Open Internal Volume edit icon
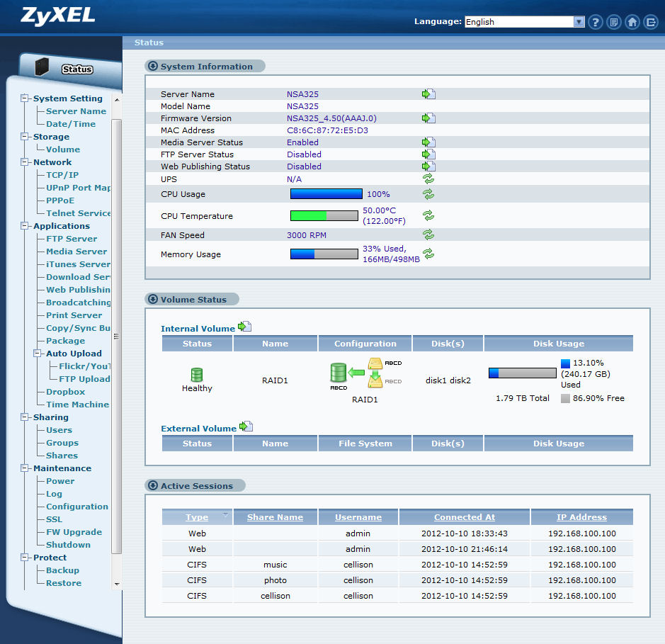The image size is (665, 644). point(245,326)
